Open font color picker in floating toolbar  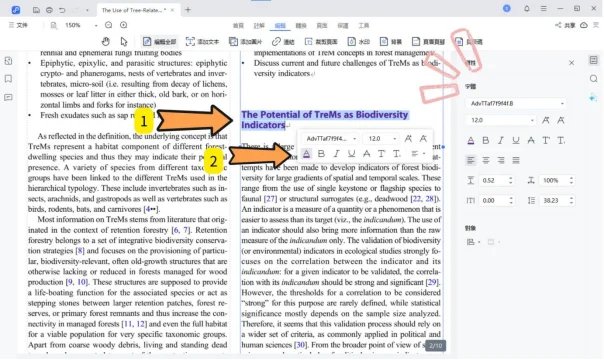click(x=306, y=154)
